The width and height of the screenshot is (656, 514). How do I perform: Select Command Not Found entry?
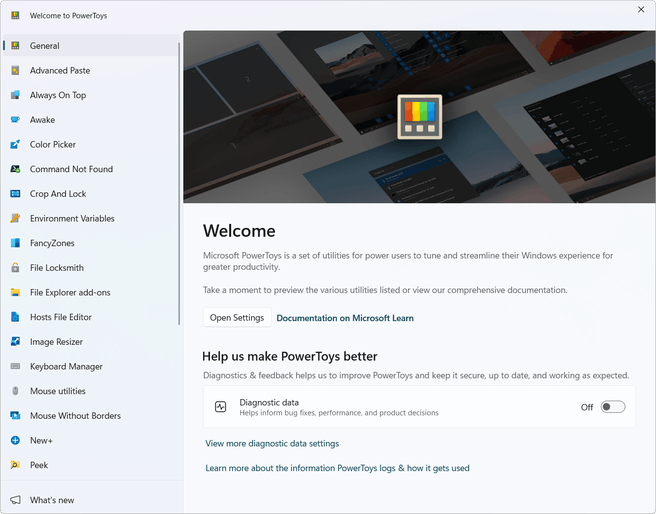point(91,169)
